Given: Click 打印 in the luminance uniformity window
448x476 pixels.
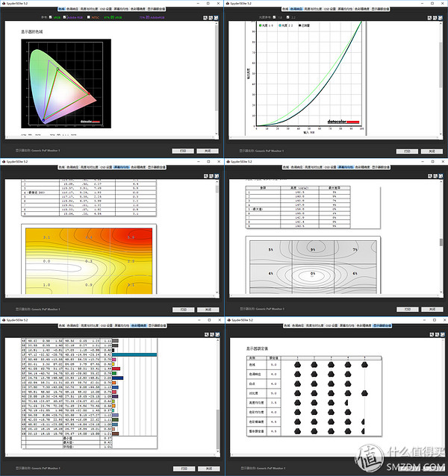Looking at the screenshot, I should coord(408,310).
